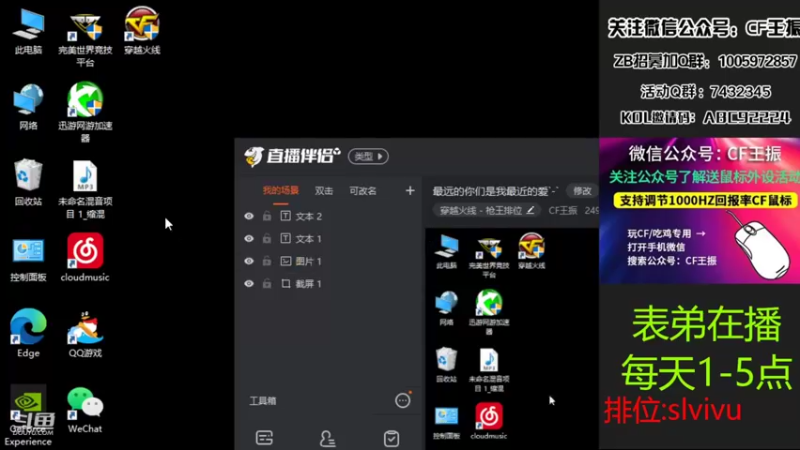Open the caption-card tool in toolbox row
Screen dimensions: 800x450
(x=264, y=438)
